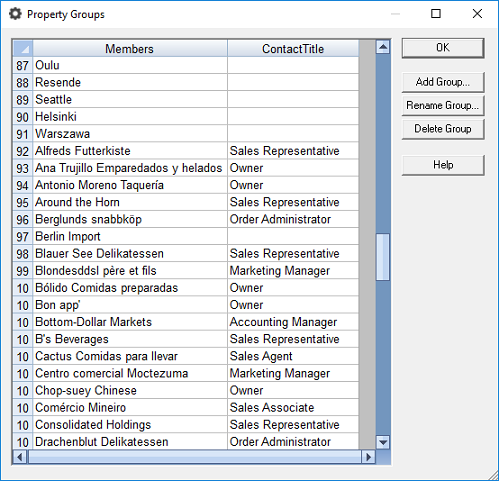The image size is (499, 481).
Task: Select the Berlin Import member cell
Action: pos(130,237)
